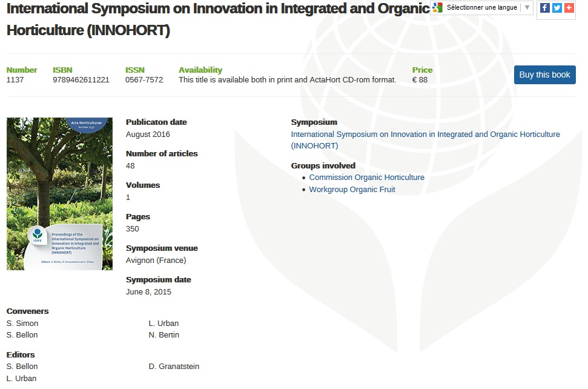
Task: Click the symposium venue Avignon (France)
Action: tap(156, 261)
